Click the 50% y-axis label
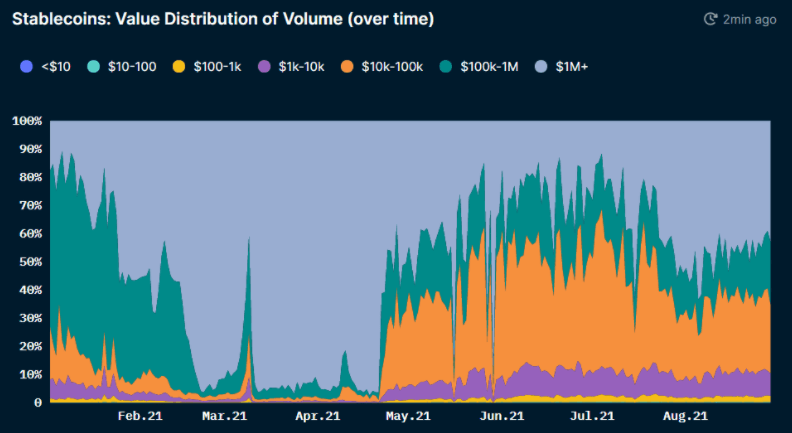The height and width of the screenshot is (433, 792). 30,262
